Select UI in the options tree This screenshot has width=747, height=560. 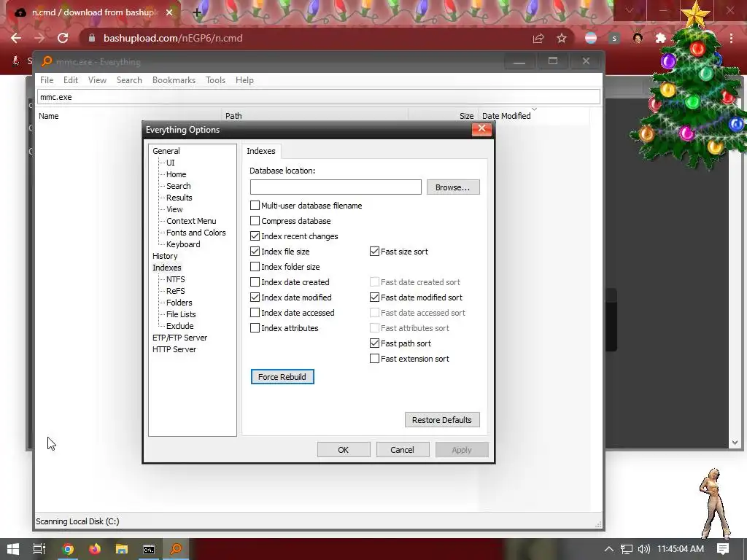click(171, 163)
